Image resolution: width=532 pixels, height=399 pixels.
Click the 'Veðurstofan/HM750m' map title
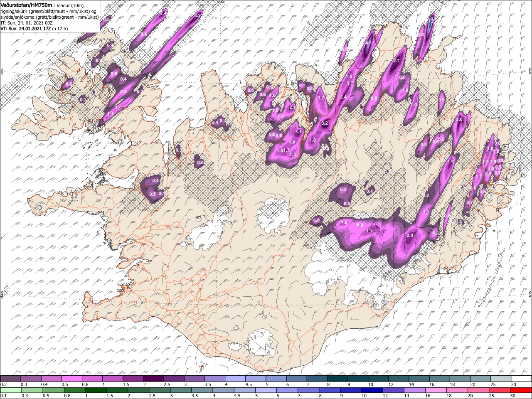click(27, 5)
